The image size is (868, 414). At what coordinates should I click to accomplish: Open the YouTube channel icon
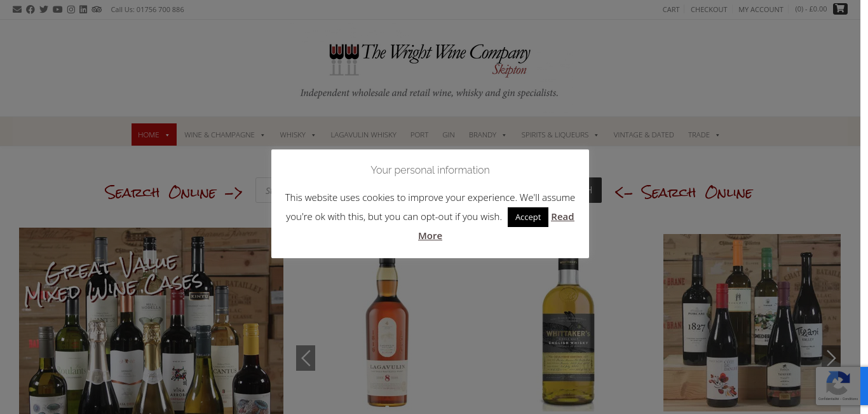coord(58,10)
